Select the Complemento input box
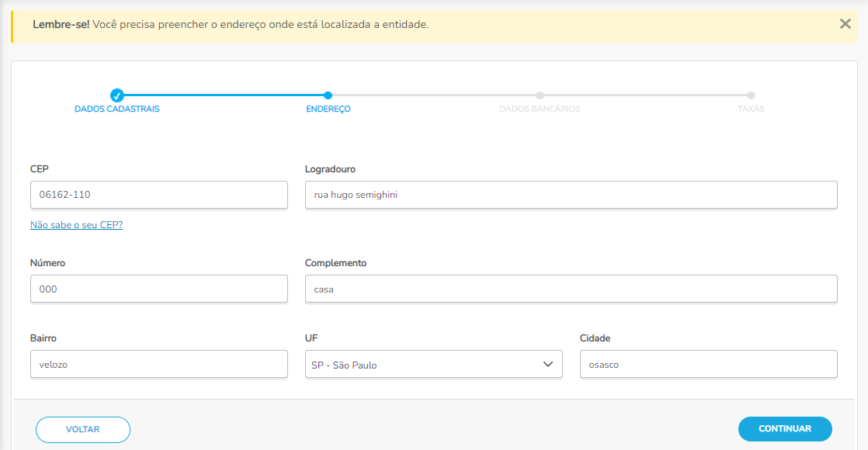 571,289
